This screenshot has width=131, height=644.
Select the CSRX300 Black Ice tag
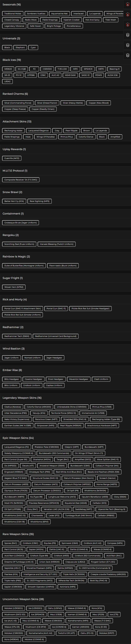(47, 69)
